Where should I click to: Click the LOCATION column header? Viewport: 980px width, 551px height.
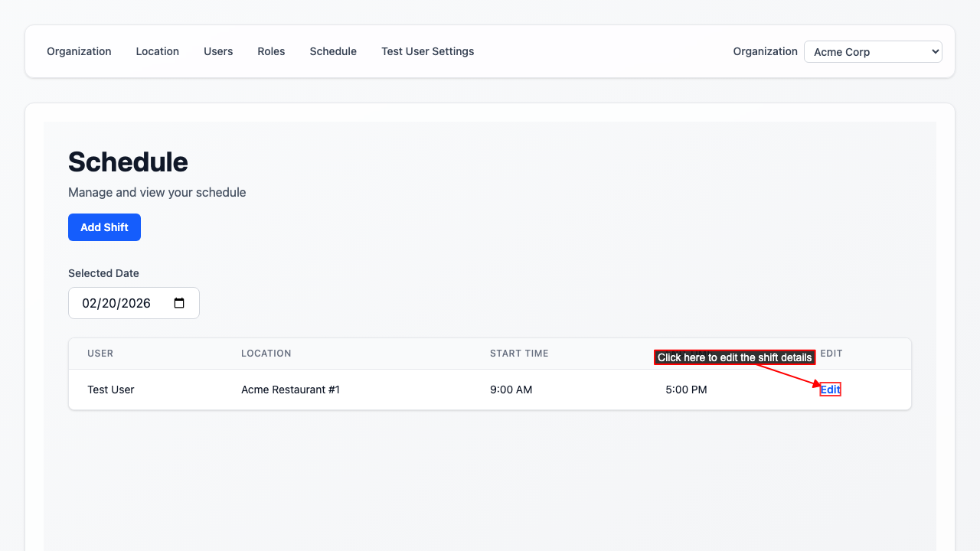pyautogui.click(x=266, y=354)
